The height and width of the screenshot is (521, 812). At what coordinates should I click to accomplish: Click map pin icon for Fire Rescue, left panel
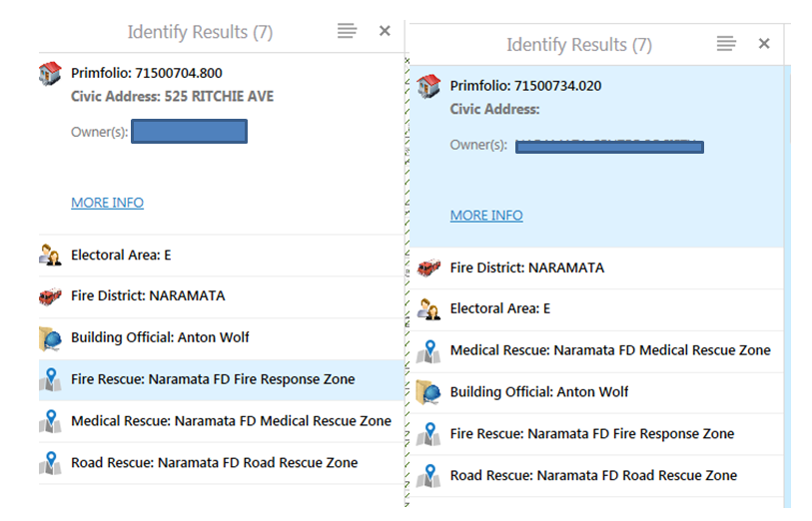point(50,379)
